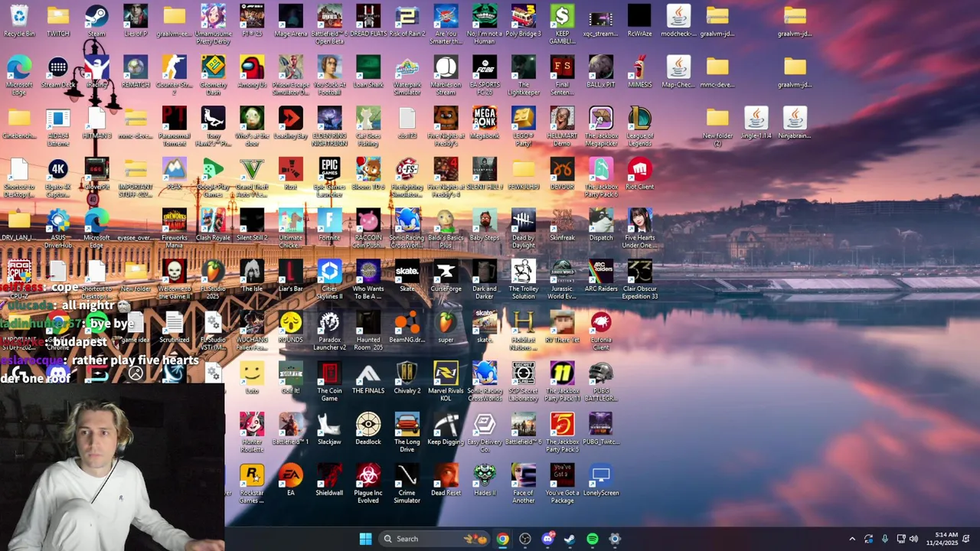Show hidden system tray icons chevron

(852, 539)
